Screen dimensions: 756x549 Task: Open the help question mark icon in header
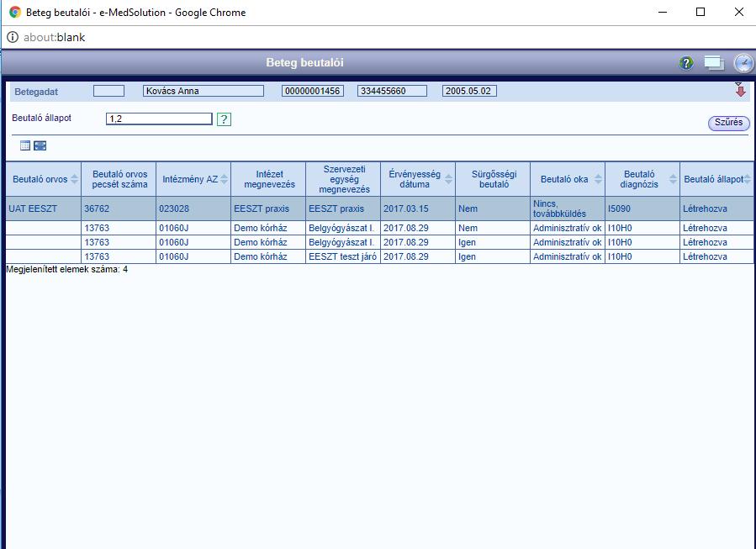[686, 63]
